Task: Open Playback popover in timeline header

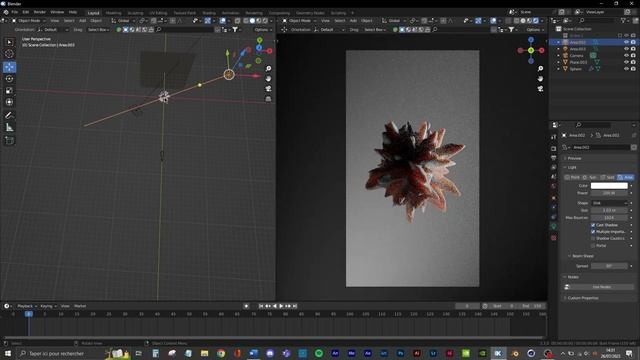Action: pos(27,306)
